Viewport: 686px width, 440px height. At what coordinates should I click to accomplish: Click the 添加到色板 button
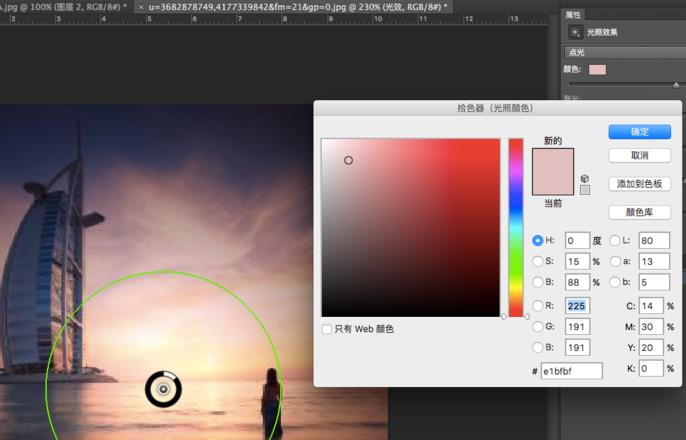coord(639,184)
